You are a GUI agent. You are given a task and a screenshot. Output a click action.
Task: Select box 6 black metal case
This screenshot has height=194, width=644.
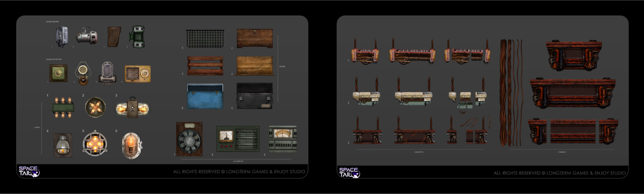[x=255, y=96]
